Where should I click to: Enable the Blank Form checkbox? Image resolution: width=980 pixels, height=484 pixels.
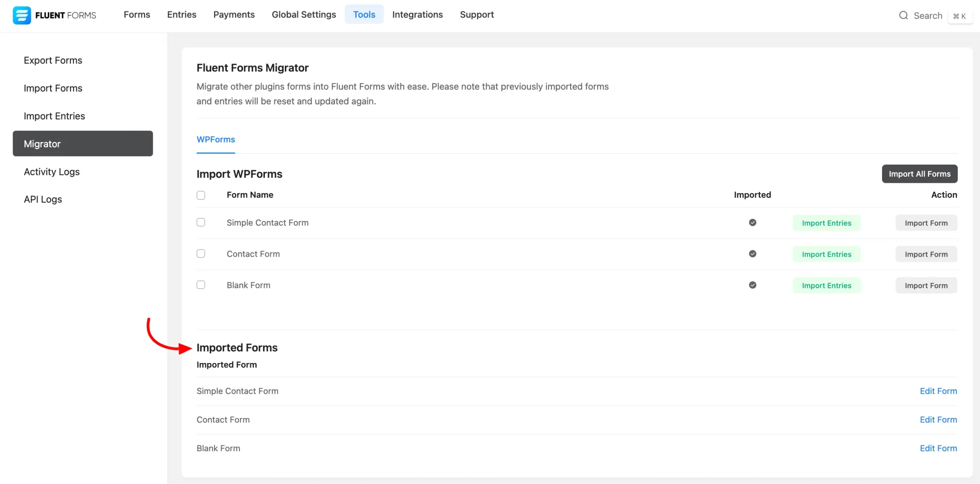(x=201, y=285)
